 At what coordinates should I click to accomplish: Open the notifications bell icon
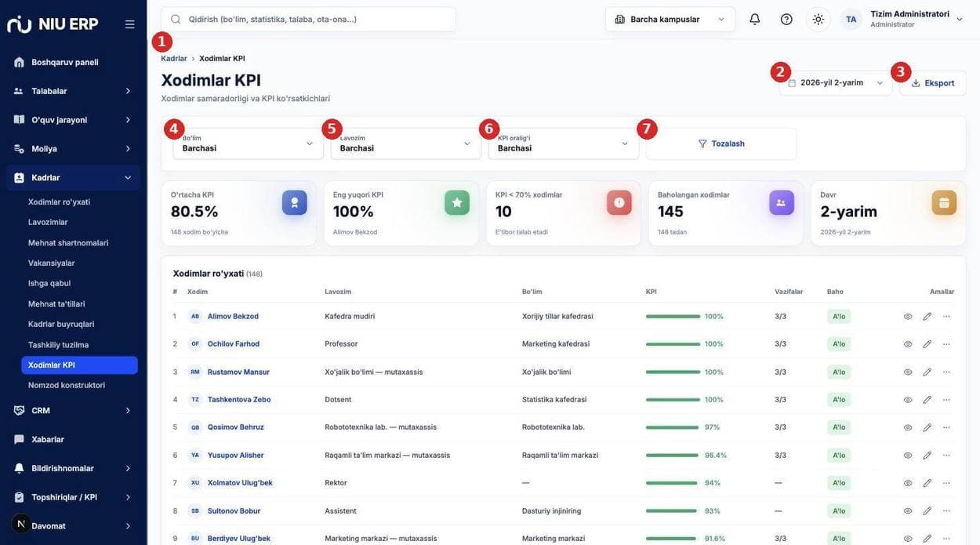tap(755, 19)
